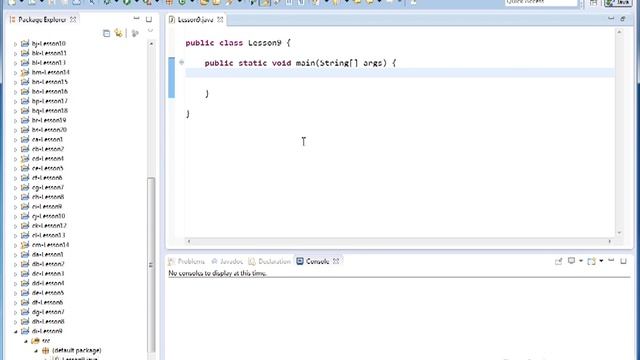Click the Package Explorer vertical scrollbar thumb
Screen dimensions: 640x360
151,264
